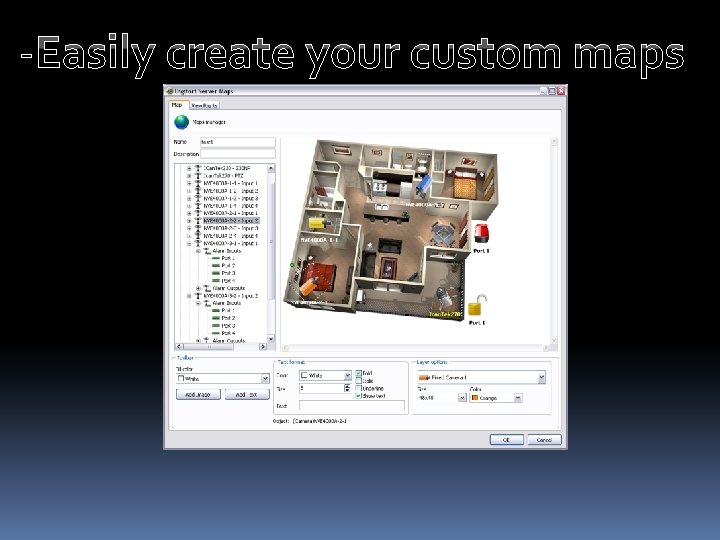Image resolution: width=720 pixels, height=540 pixels.
Task: Click the Description input field
Action: coord(238,154)
